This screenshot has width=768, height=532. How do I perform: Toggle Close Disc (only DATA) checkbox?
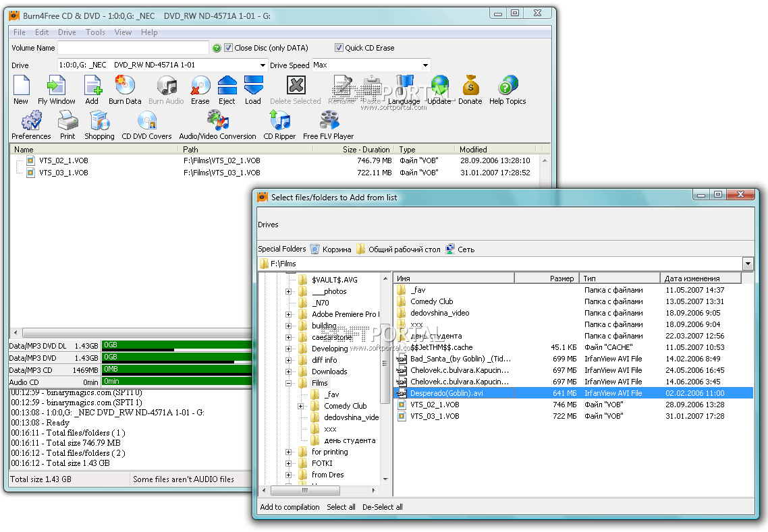point(229,48)
